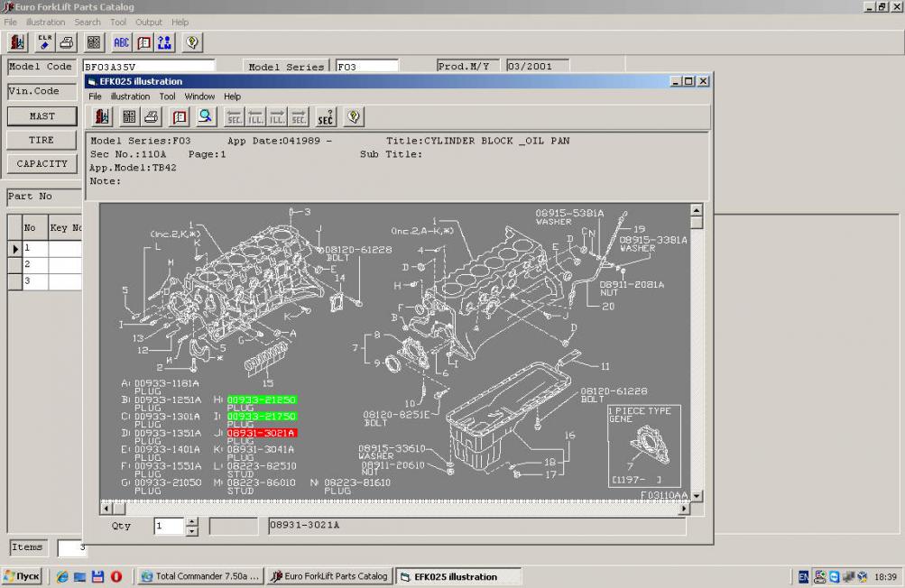Go to next section with right SEC arrow
The height and width of the screenshot is (588, 905).
click(299, 117)
